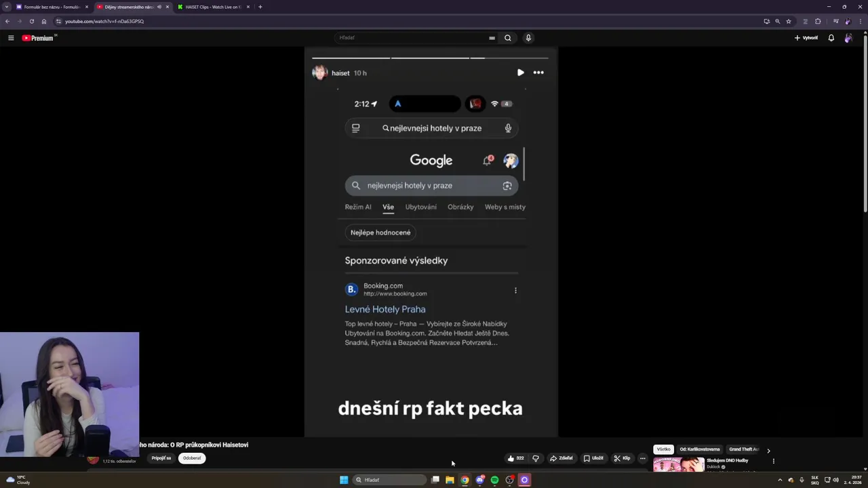Open Booking.com result three-dot options
The width and height of the screenshot is (868, 488).
(x=515, y=290)
